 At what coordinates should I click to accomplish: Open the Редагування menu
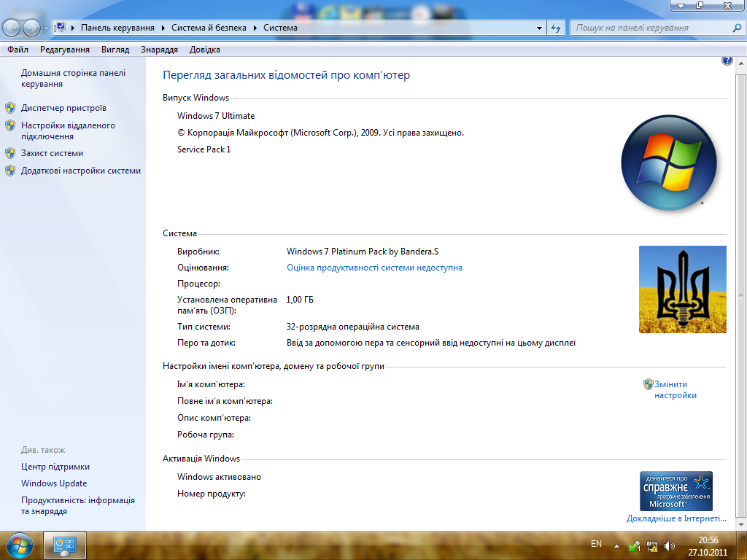click(x=65, y=50)
